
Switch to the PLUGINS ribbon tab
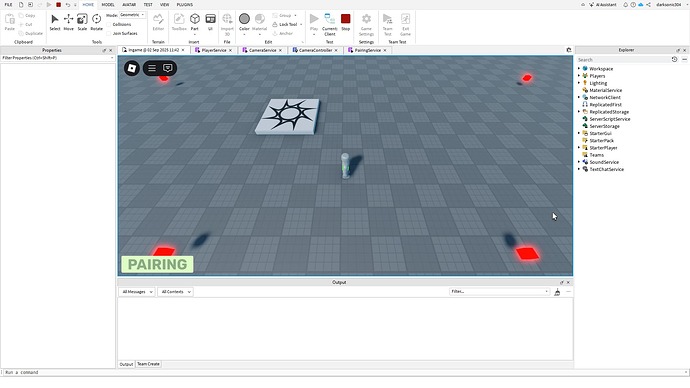(x=185, y=4)
